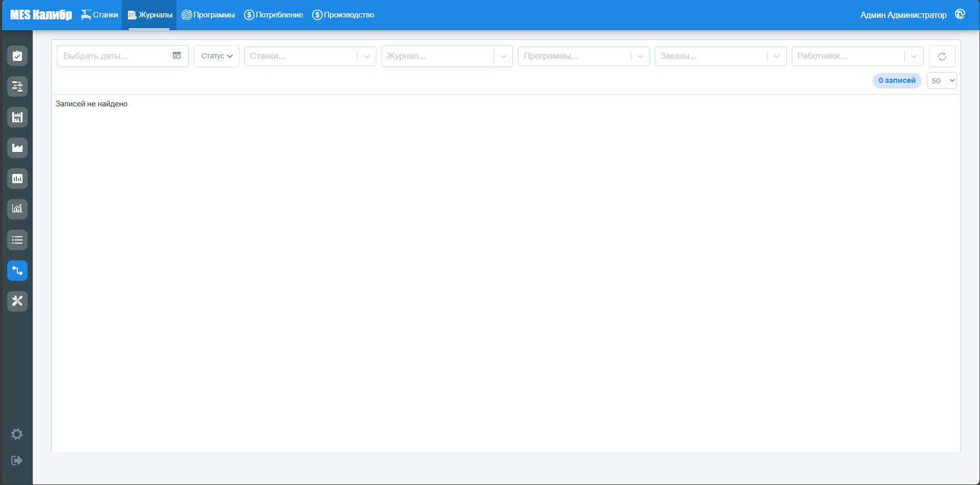
Task: Change the 50 rows per page selector
Action: [942, 81]
